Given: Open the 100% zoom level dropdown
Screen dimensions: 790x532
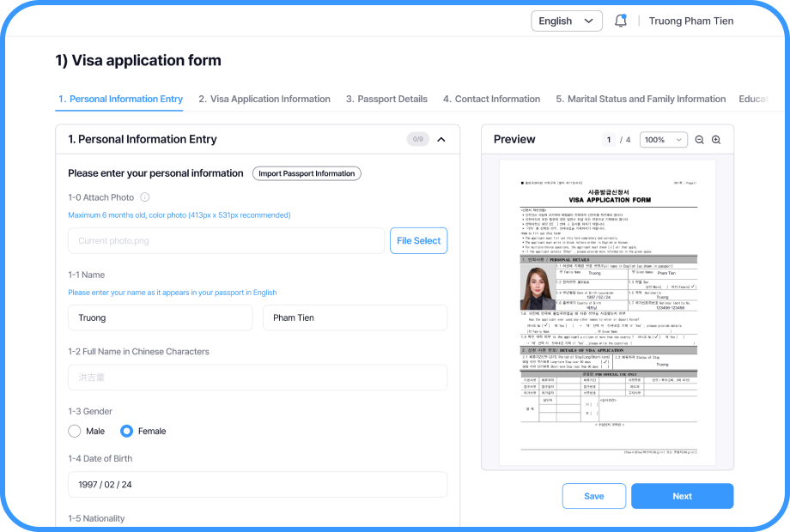Looking at the screenshot, I should pos(664,140).
